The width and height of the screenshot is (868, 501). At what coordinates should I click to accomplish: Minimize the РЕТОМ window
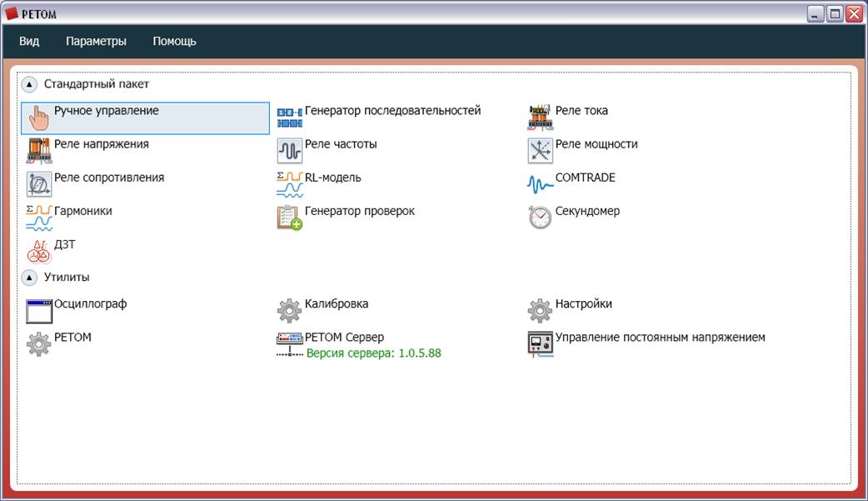pos(816,13)
